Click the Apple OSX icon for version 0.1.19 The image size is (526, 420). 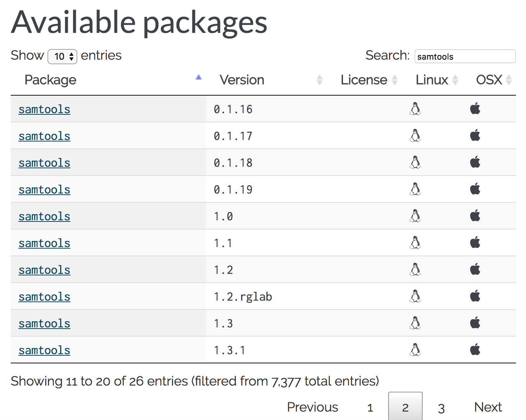475,189
